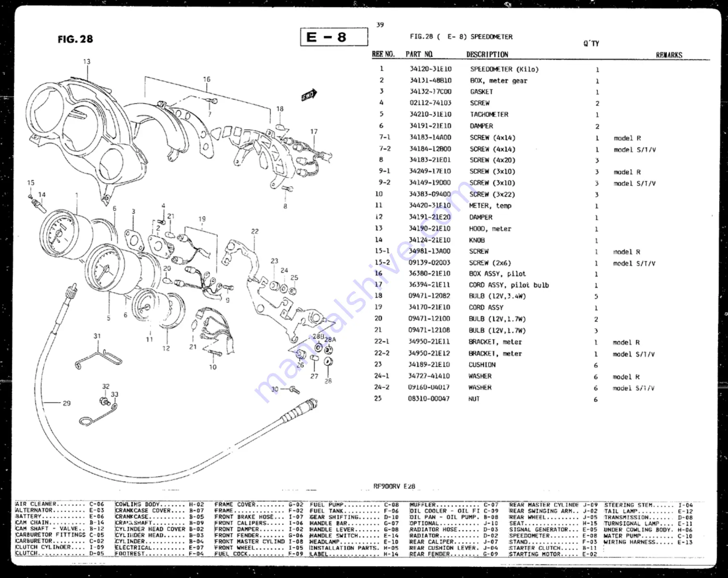Viewport: 728px width, 578px height.
Task: Click callout number 31 above the clamp
Action: point(97,336)
